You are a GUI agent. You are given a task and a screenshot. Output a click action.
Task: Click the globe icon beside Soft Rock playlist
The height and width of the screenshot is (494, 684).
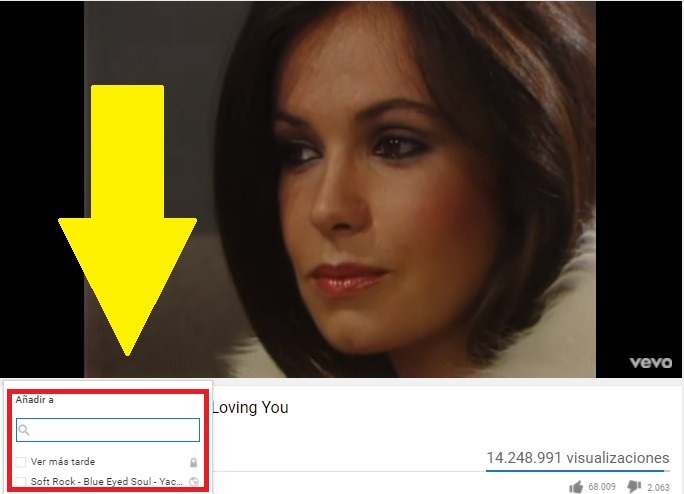pos(194,482)
